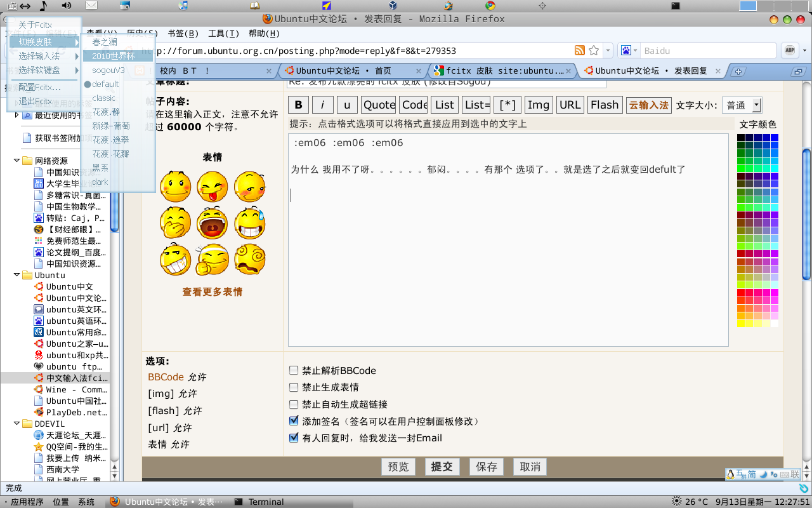Screen dimensions: 812x508
Task: Click the mail envelope icon in top panel
Action: tap(91, 6)
